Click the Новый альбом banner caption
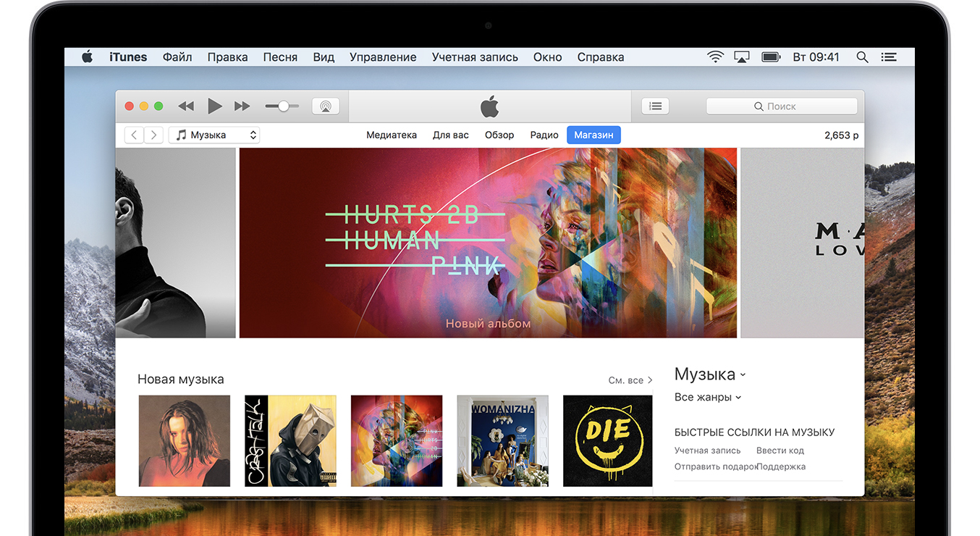The height and width of the screenshot is (536, 980). click(488, 324)
